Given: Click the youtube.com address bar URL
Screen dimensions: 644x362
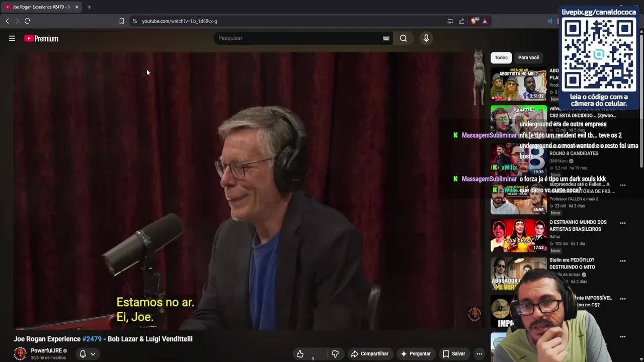Looking at the screenshot, I should click(x=180, y=21).
